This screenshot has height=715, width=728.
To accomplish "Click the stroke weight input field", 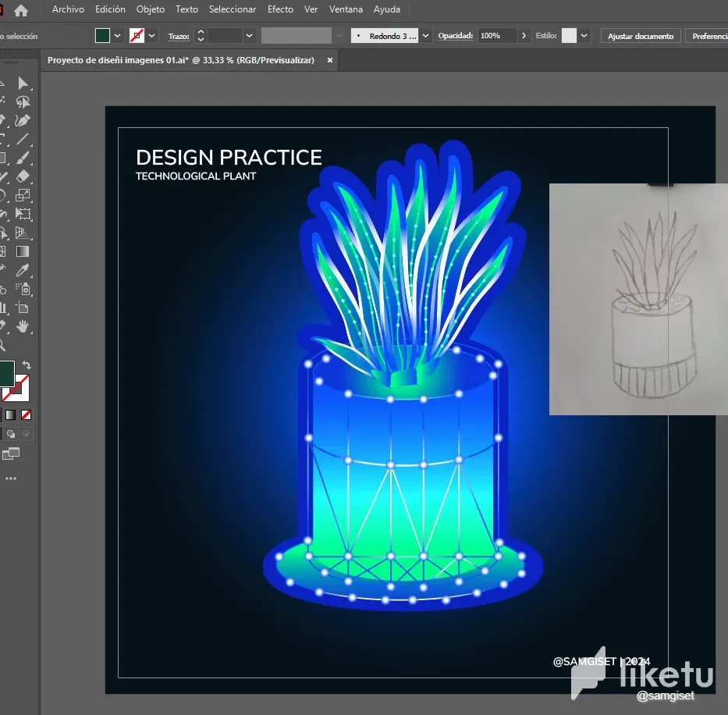I will [x=226, y=36].
